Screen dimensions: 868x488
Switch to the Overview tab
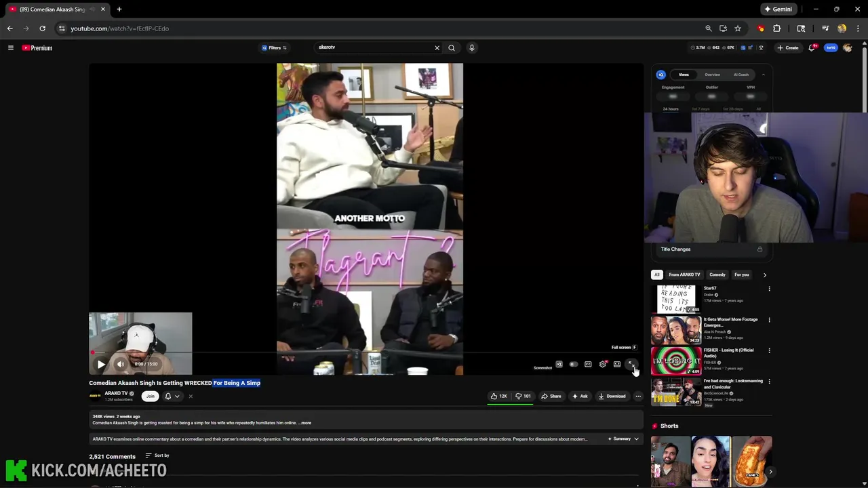(x=712, y=75)
